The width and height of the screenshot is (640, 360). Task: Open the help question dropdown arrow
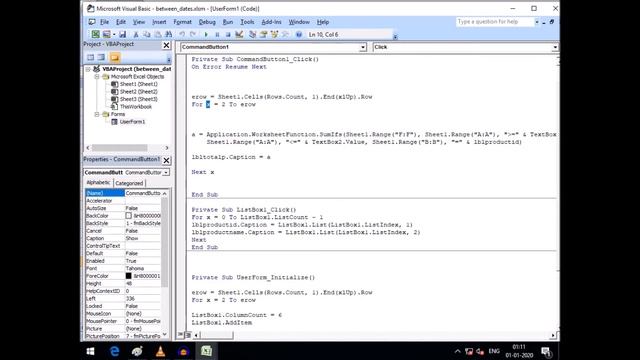tap(537, 22)
